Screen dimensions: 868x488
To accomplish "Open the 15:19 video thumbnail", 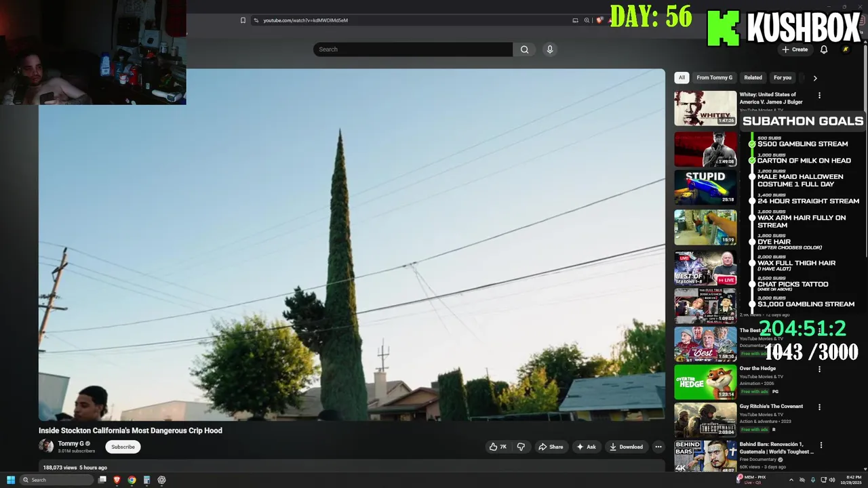I will (x=705, y=227).
